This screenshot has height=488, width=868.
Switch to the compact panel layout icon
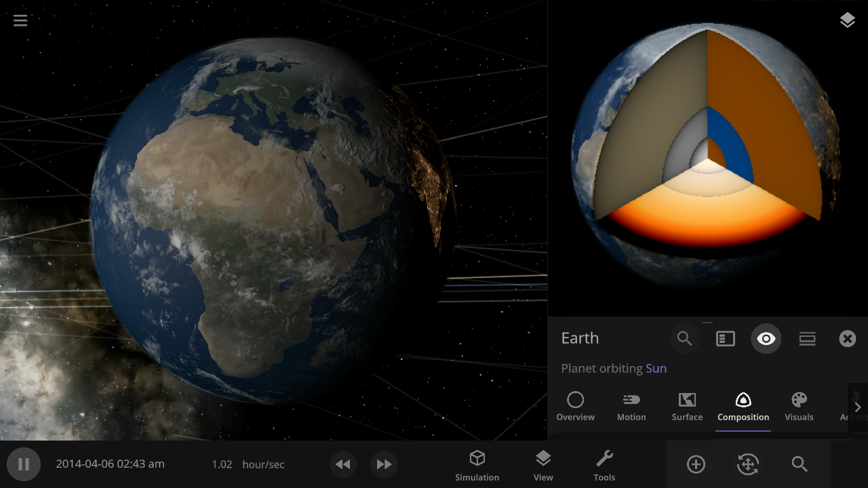pos(807,338)
